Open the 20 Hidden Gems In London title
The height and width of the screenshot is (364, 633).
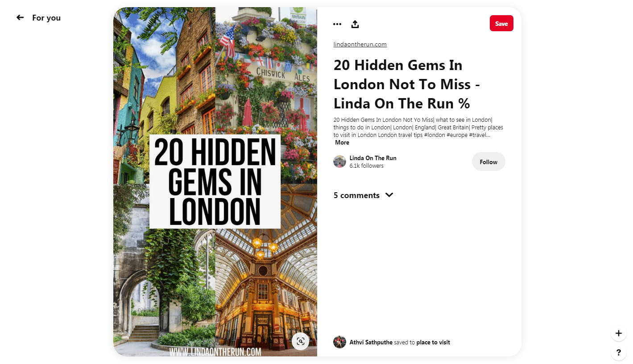point(407,84)
